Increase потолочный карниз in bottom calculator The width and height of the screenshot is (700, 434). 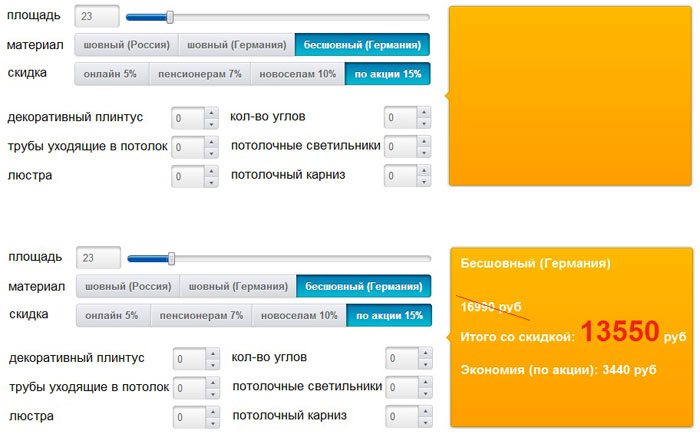426,411
